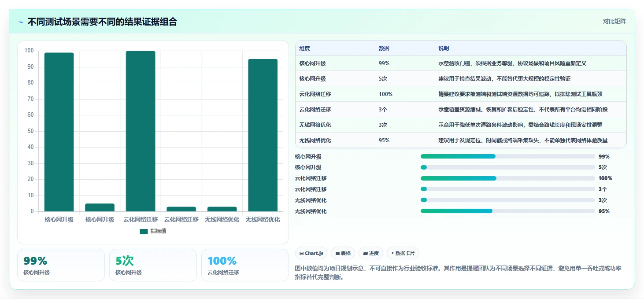Click the 数据卡片 chip

(x=403, y=253)
